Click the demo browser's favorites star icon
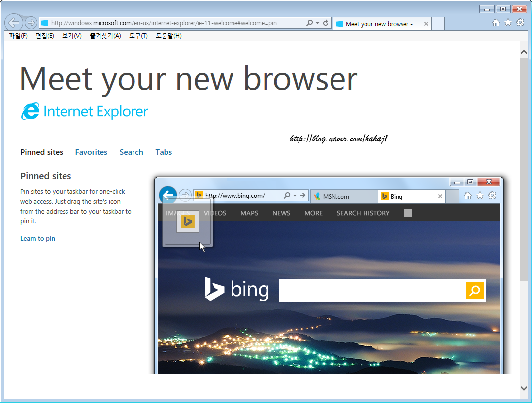532x403 pixels. coord(480,195)
